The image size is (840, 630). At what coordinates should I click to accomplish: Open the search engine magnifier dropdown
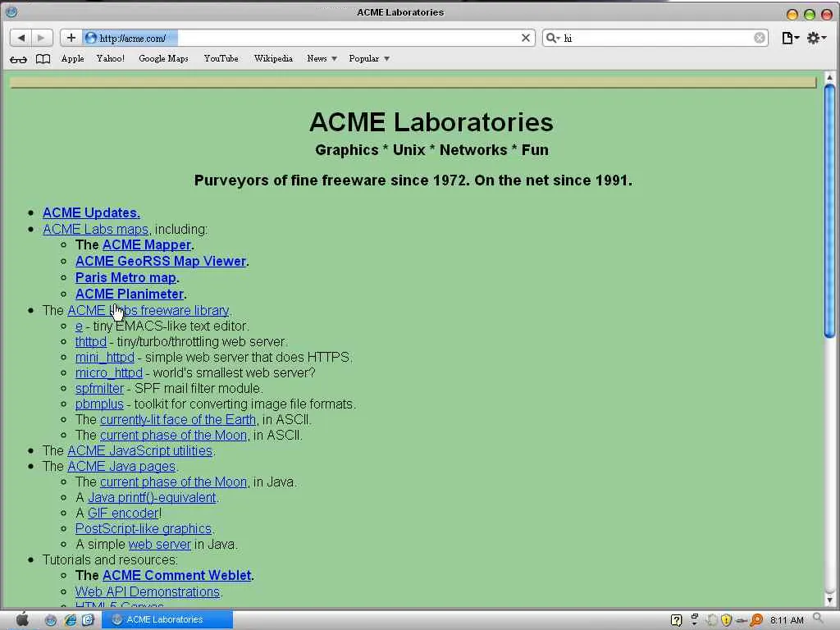coord(552,38)
